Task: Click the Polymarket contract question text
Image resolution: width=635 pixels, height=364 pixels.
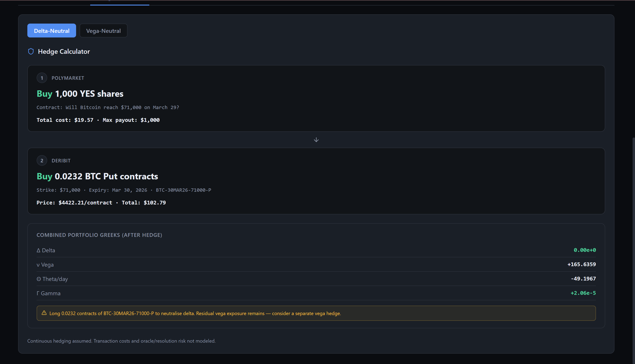Action: pos(108,108)
